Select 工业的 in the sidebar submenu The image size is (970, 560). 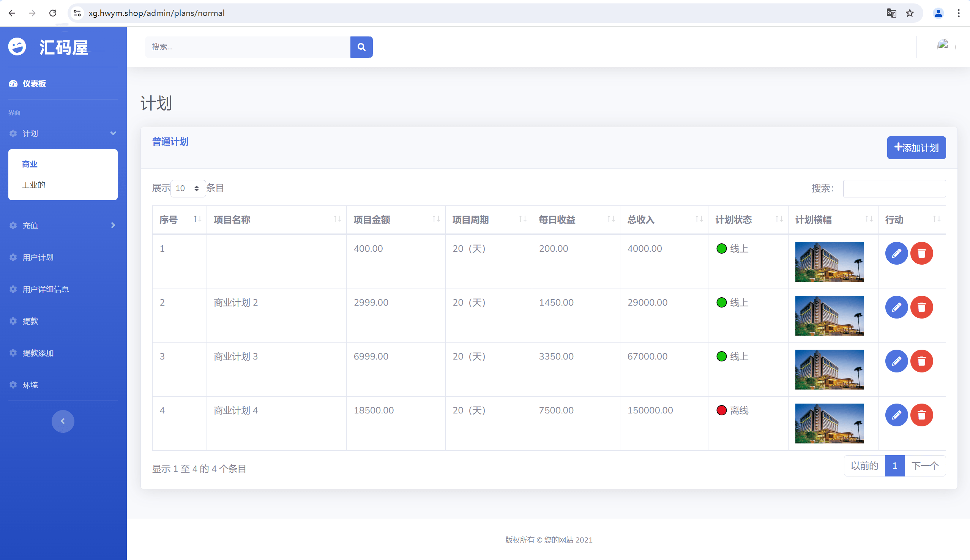(x=33, y=185)
